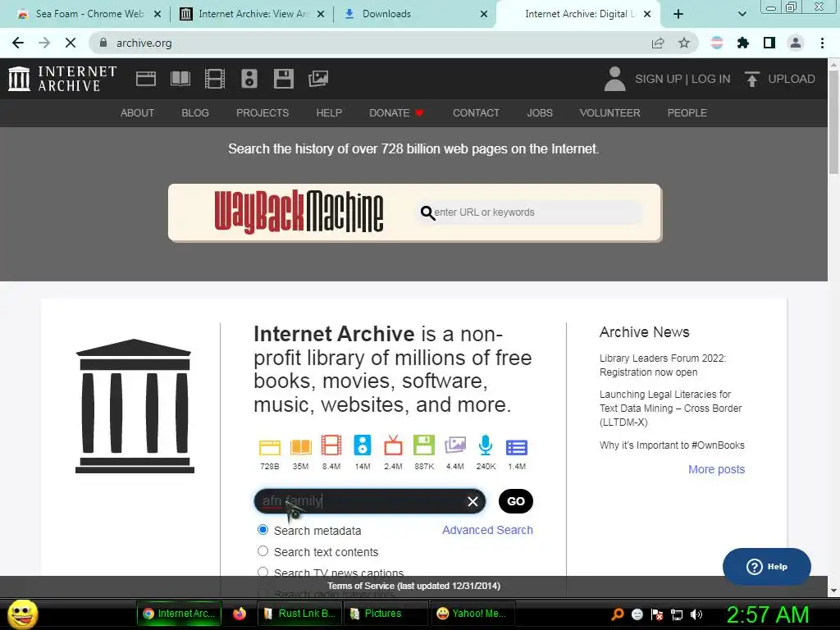This screenshot has height=630, width=840.
Task: Select the collections list icon labeled 1.4M
Action: coord(517,447)
